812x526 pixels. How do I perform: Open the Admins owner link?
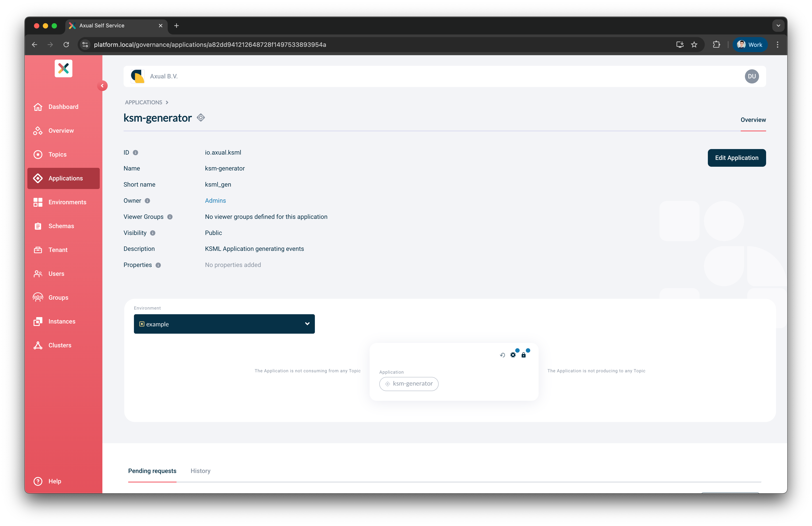pyautogui.click(x=215, y=200)
